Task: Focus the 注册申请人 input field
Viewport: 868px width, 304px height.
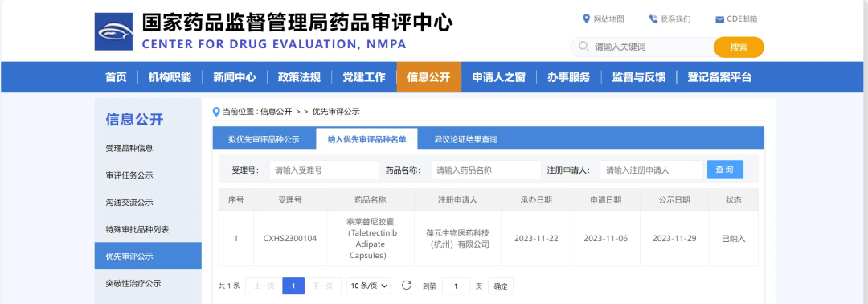Action: click(x=652, y=170)
